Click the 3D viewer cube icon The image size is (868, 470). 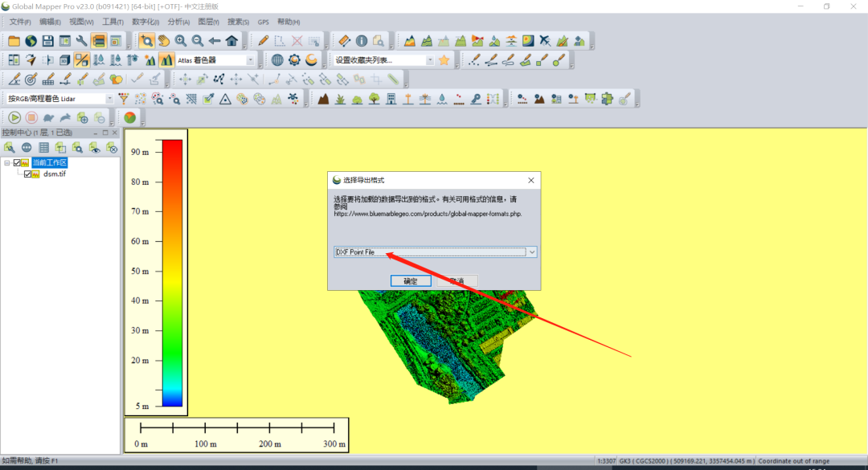[x=65, y=60]
